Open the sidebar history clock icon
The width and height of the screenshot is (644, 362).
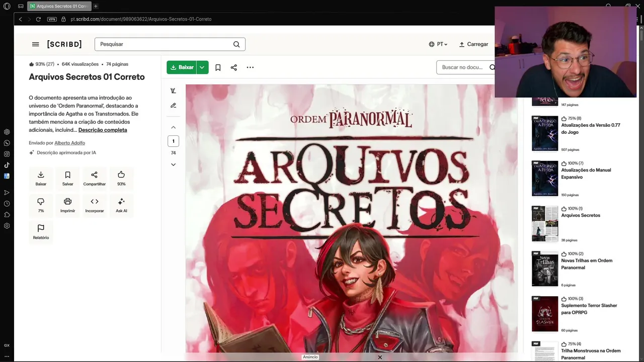coord(7,204)
